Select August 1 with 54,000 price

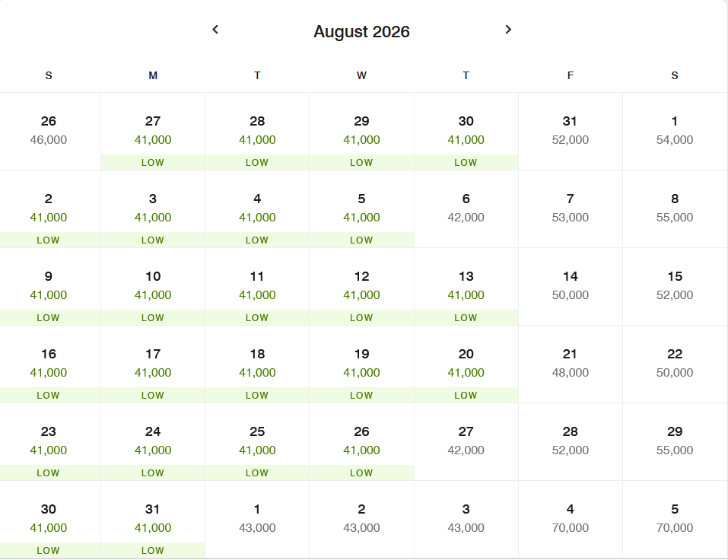point(674,129)
